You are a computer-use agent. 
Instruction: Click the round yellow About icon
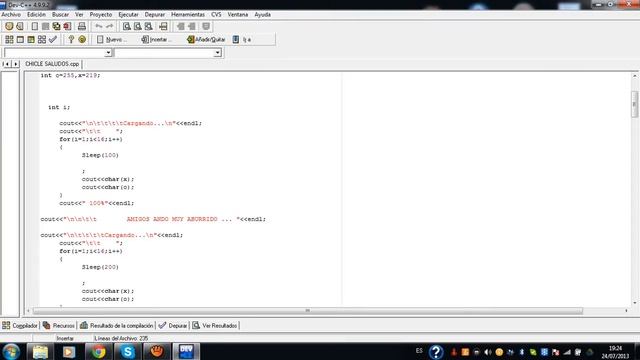(82, 39)
